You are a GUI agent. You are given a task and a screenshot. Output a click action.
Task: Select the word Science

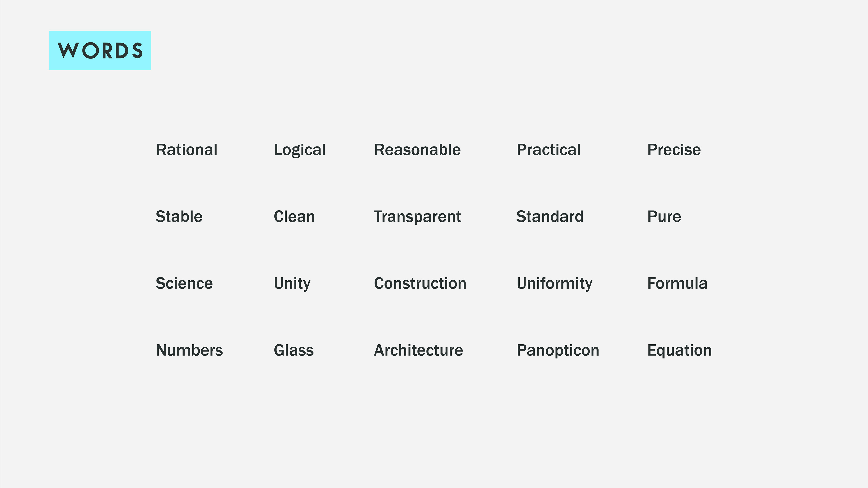[x=184, y=284]
